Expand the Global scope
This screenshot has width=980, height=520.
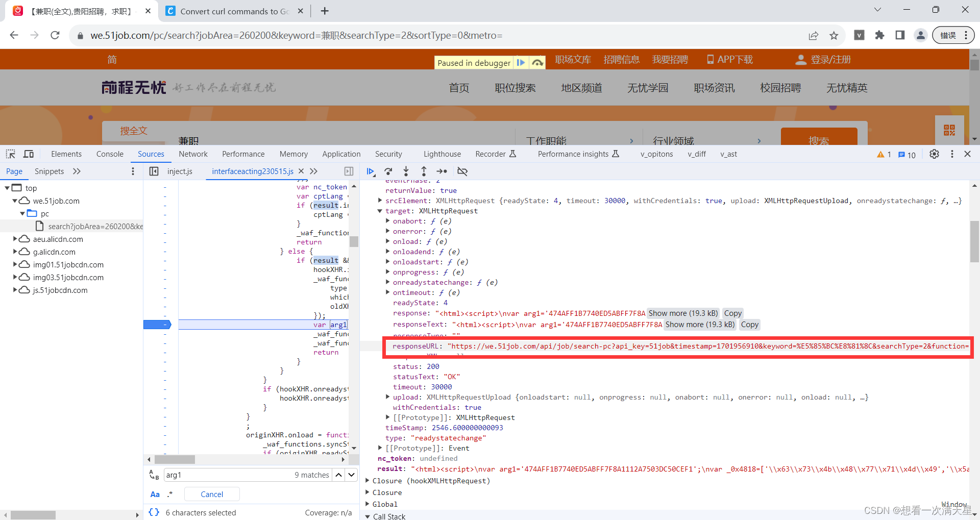(367, 504)
